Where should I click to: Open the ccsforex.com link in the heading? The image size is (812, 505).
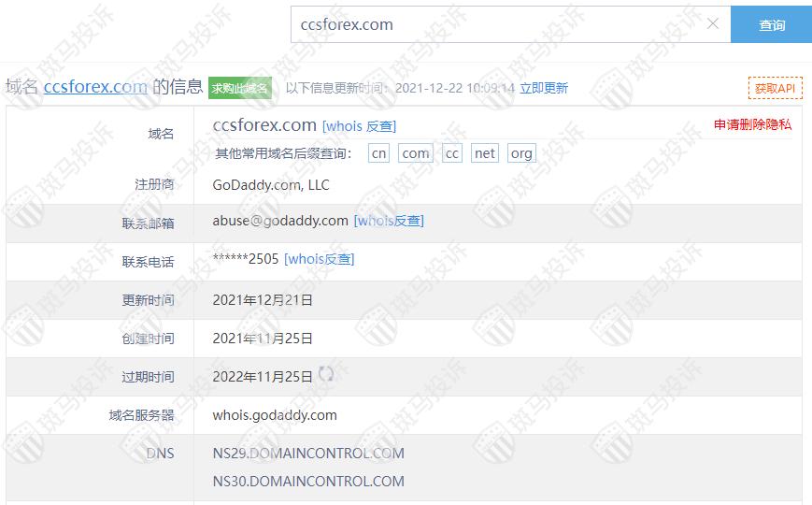95,87
